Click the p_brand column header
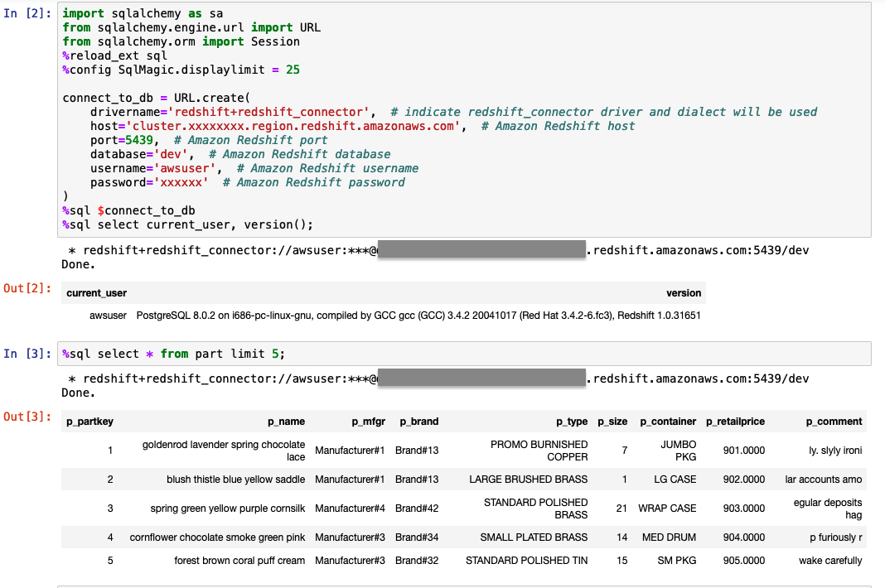 (x=418, y=422)
